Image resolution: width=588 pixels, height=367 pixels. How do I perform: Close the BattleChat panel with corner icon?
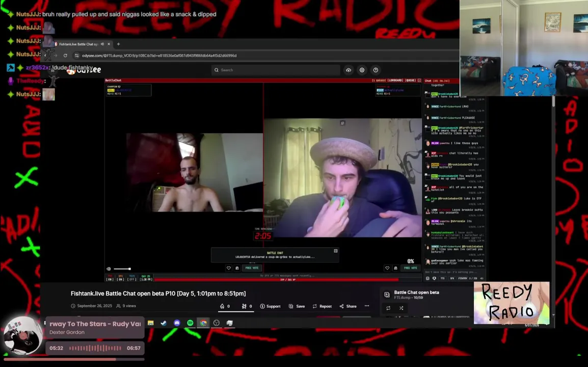[x=419, y=81]
